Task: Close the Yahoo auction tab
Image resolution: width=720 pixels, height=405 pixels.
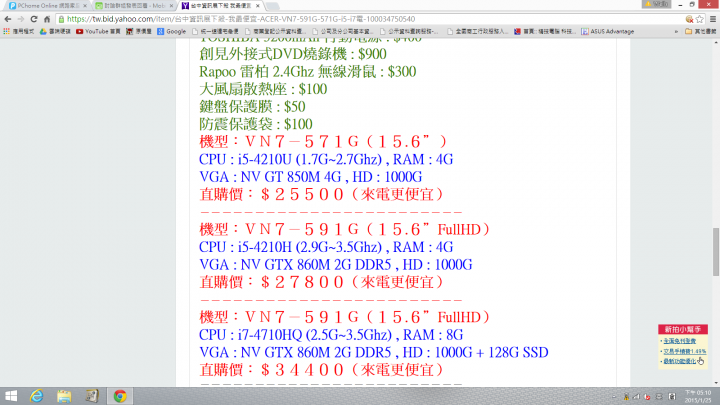Action: pyautogui.click(x=258, y=6)
